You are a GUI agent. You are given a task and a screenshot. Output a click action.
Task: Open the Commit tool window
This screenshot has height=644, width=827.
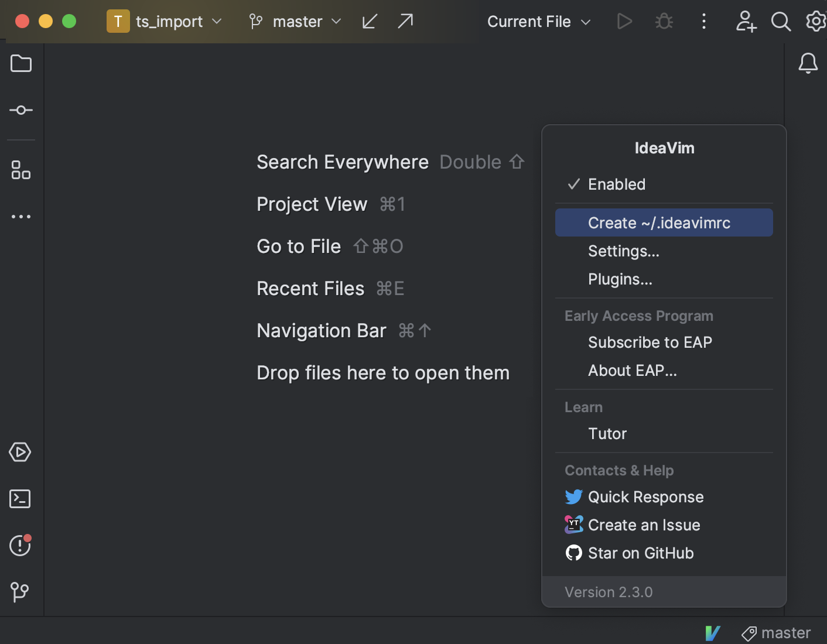coord(21,110)
